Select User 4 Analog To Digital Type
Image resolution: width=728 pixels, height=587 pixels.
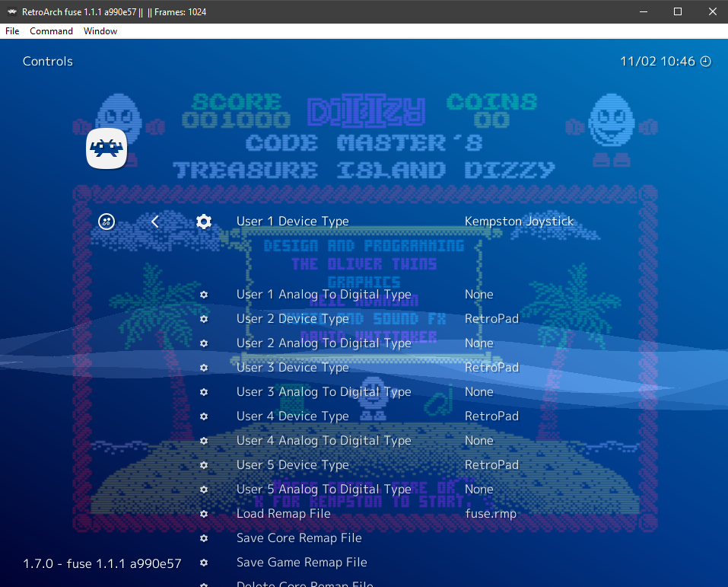point(323,441)
